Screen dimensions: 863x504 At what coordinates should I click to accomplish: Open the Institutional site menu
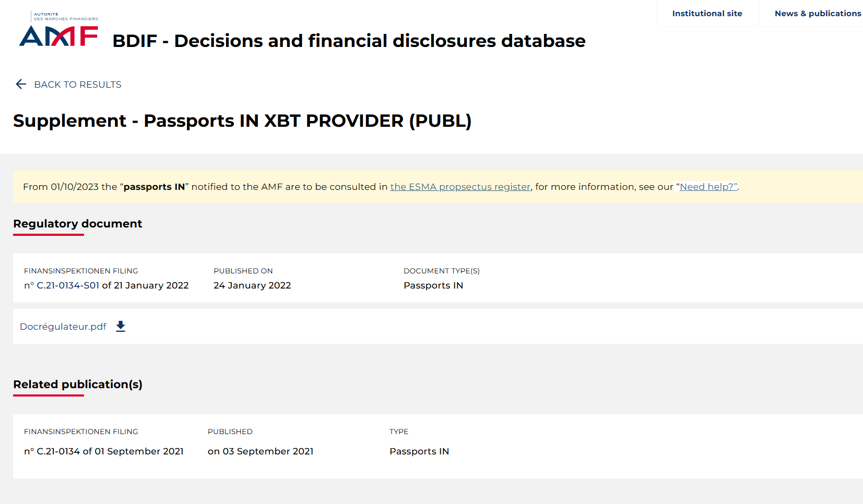pyautogui.click(x=707, y=14)
